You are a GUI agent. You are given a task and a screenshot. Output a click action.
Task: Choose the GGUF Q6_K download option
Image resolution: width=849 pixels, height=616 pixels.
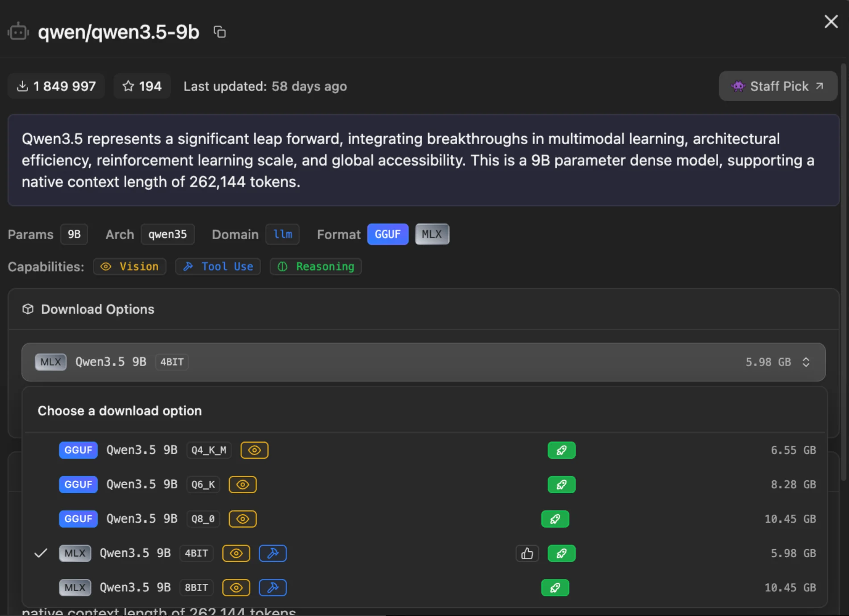[x=426, y=484]
